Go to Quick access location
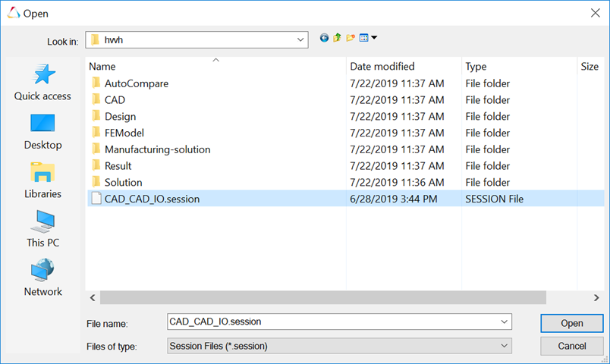Viewport: 610px width, 364px height. click(x=42, y=82)
